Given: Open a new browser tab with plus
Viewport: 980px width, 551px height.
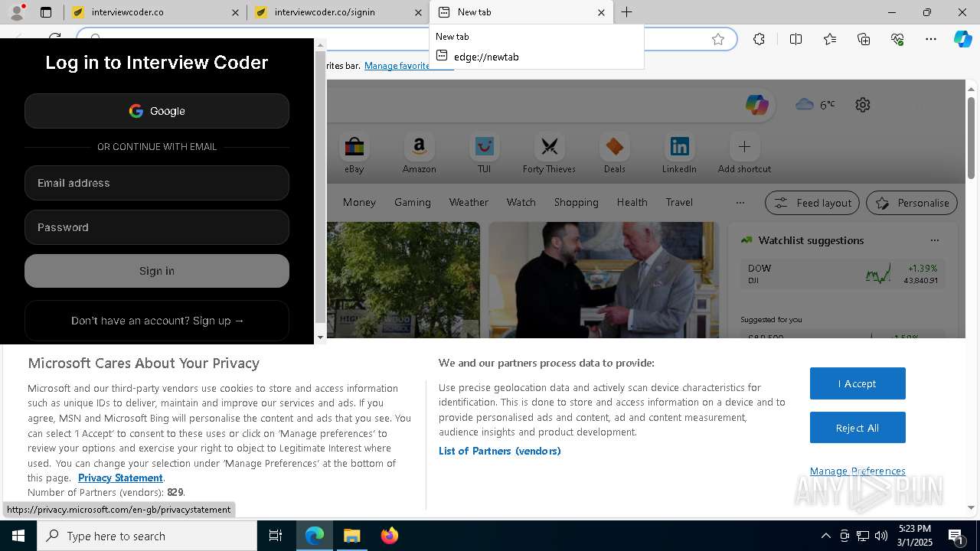Looking at the screenshot, I should pyautogui.click(x=626, y=12).
